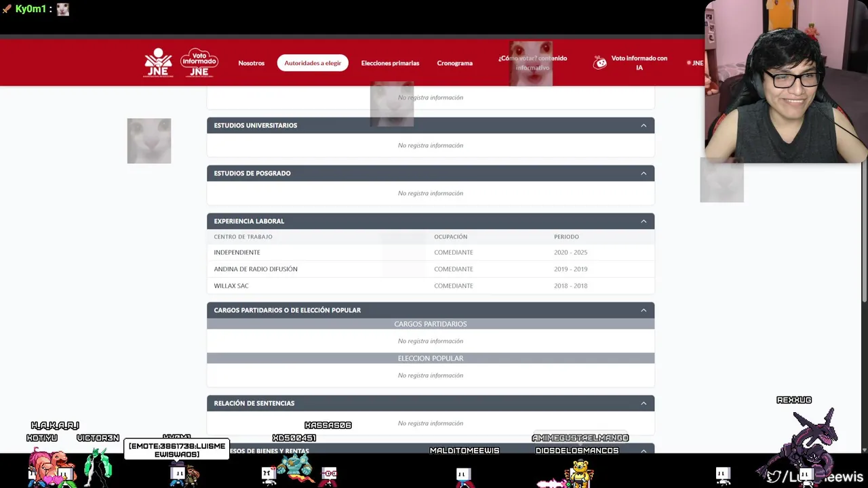Click the ANDINA DE RADIO DIFUSIÓN row

431,269
